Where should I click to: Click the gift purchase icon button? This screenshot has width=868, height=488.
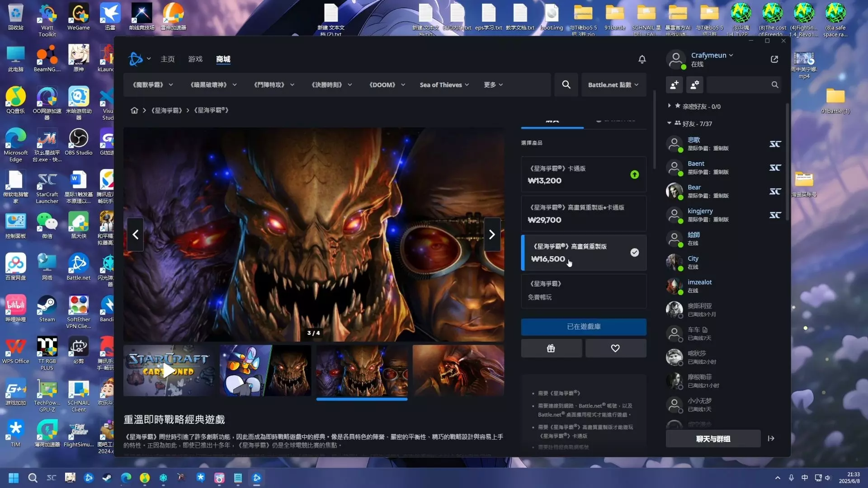pos(551,348)
